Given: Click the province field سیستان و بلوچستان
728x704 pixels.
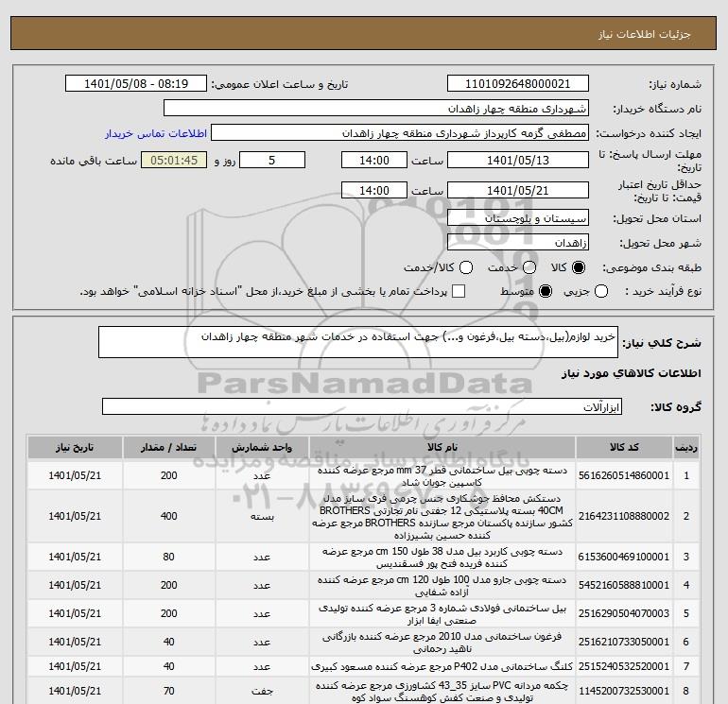Looking at the screenshot, I should [x=518, y=218].
